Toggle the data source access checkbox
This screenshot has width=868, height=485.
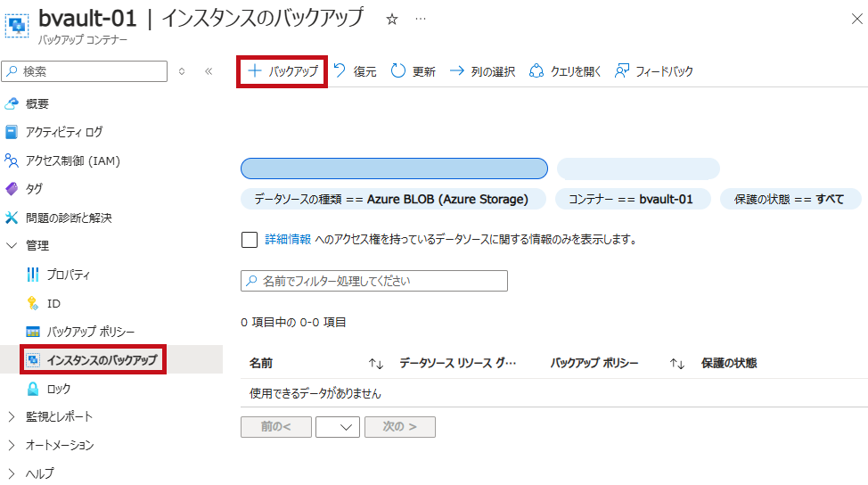[250, 240]
